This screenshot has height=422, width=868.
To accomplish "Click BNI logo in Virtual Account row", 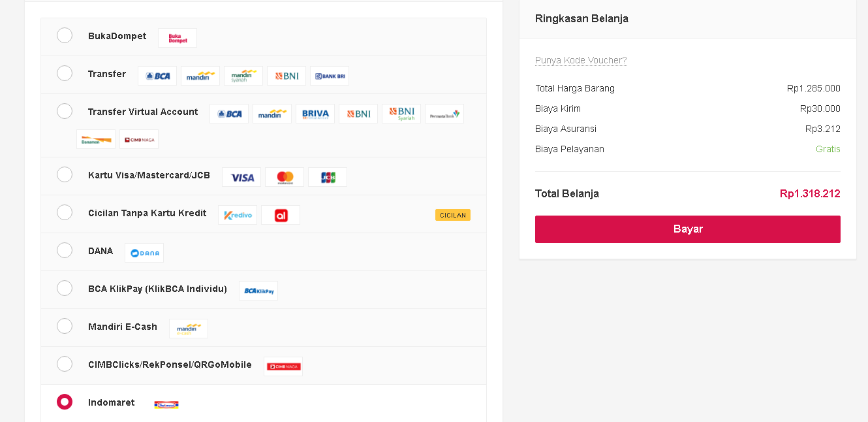I will [358, 114].
